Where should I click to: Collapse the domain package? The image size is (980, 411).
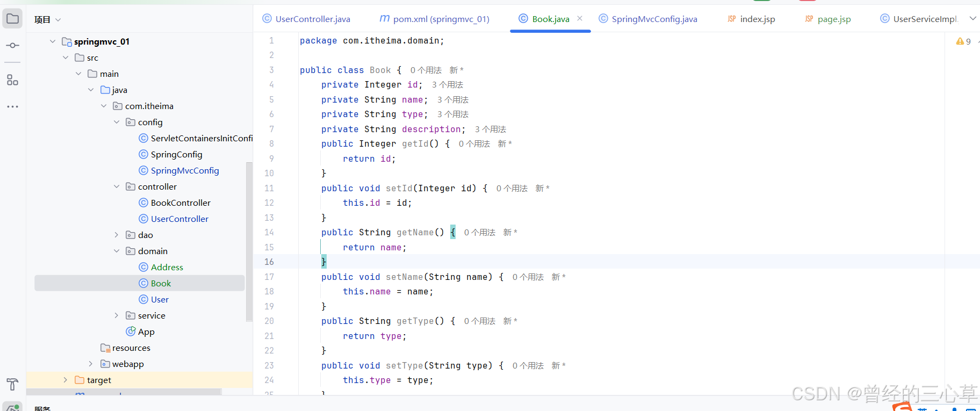coord(117,251)
